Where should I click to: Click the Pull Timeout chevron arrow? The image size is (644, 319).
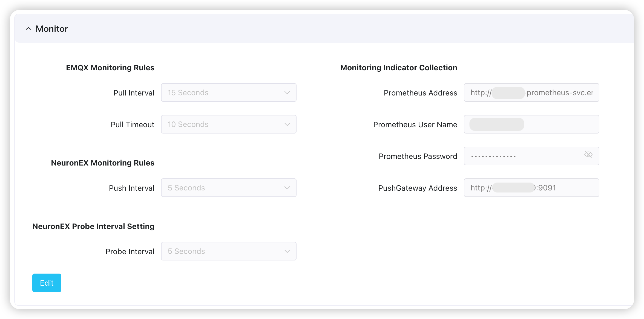point(287,124)
